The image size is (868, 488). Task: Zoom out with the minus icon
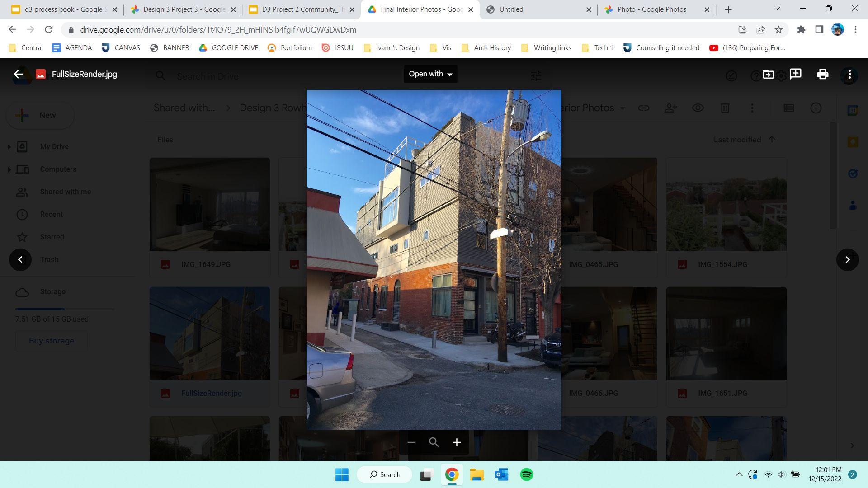click(411, 442)
